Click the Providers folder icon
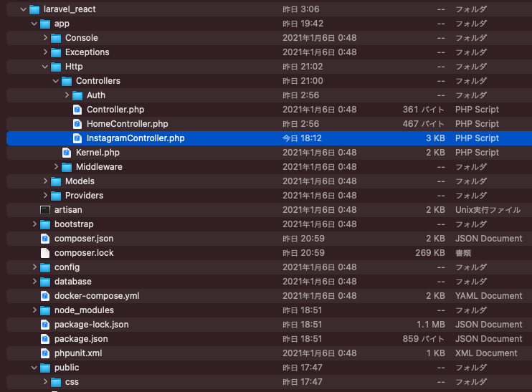The height and width of the screenshot is (392, 532). point(56,196)
